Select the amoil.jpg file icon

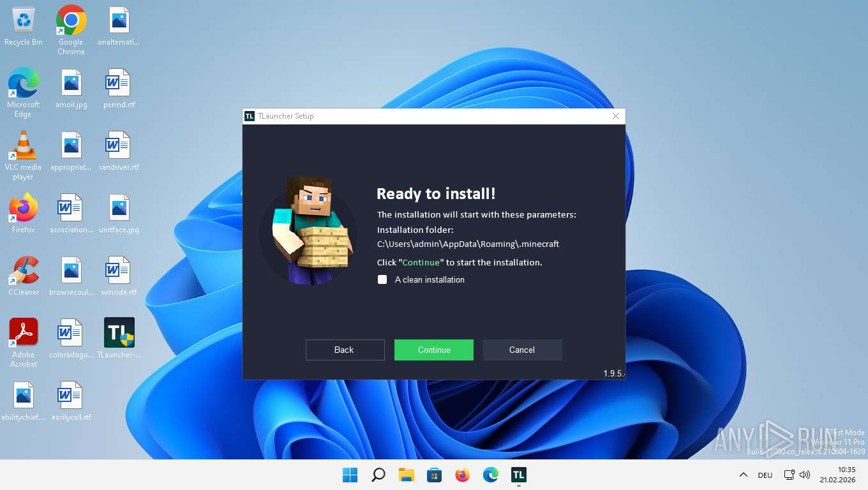tap(71, 90)
